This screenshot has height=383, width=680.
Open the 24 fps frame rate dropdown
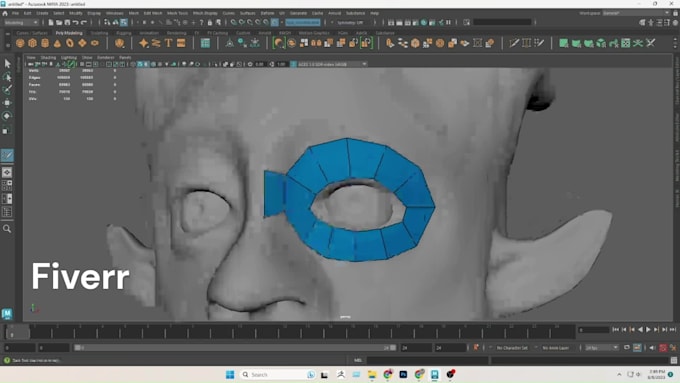click(x=602, y=348)
